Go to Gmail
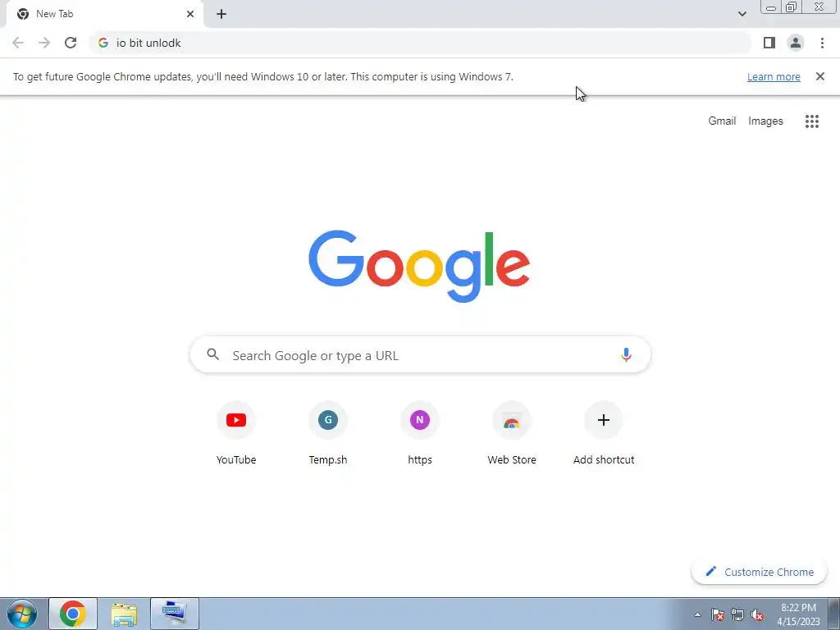Image resolution: width=840 pixels, height=630 pixels. (722, 121)
